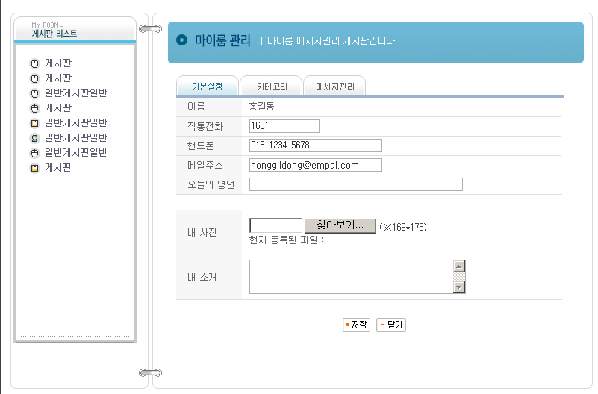Click the 현재 등록된 파일 text

pos(286,240)
